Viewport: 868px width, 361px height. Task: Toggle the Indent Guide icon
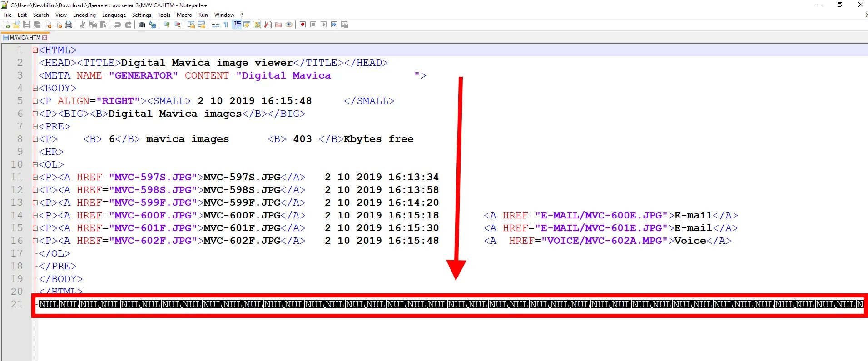pos(237,25)
